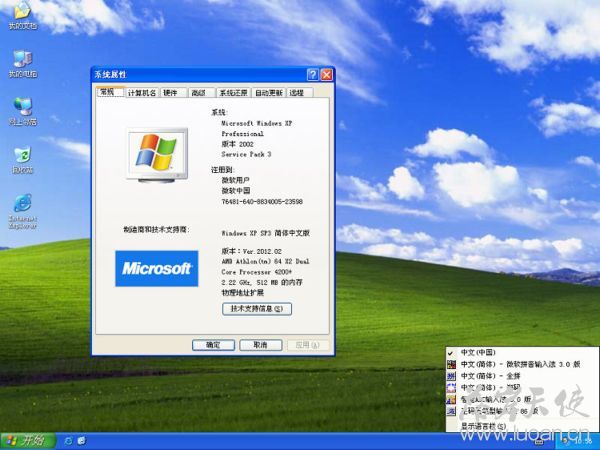Image resolution: width=600 pixels, height=450 pixels.
Task: Click the 微软拼音输入法 3.0 icon in language menu
Action: point(452,364)
